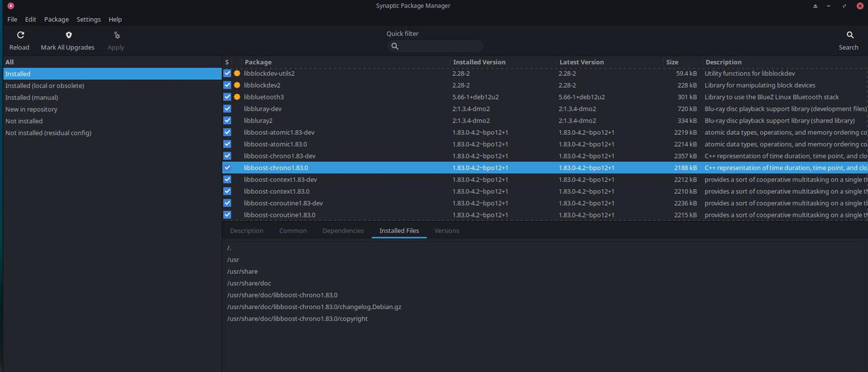The width and height of the screenshot is (868, 372).
Task: Select the libboost-coroutine1.83-dev package name
Action: pyautogui.click(x=283, y=203)
